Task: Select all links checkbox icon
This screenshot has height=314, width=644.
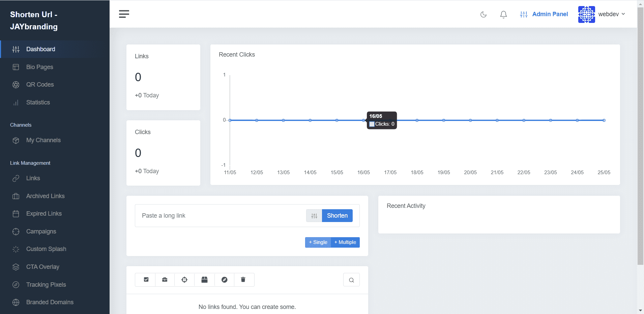Action: (146, 280)
